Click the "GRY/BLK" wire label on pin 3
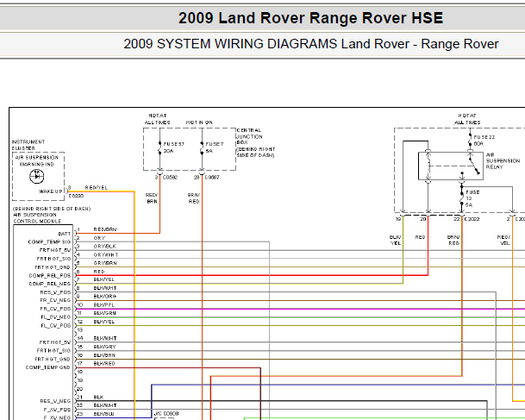The height and width of the screenshot is (420, 525). (105, 246)
